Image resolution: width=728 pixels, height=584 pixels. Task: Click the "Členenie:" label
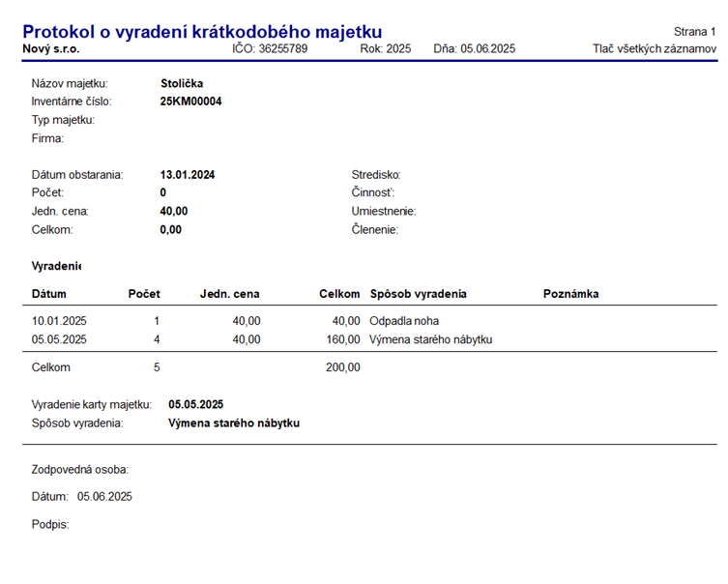pyautogui.click(x=375, y=229)
